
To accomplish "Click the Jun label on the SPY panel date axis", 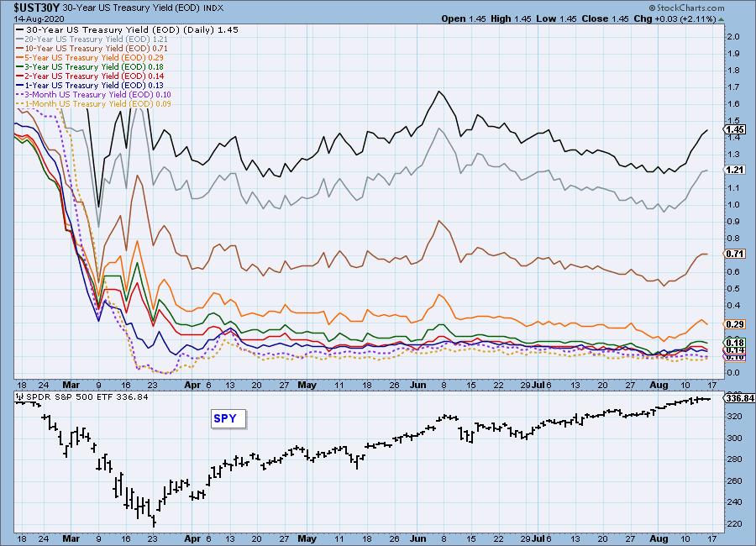I will (418, 538).
